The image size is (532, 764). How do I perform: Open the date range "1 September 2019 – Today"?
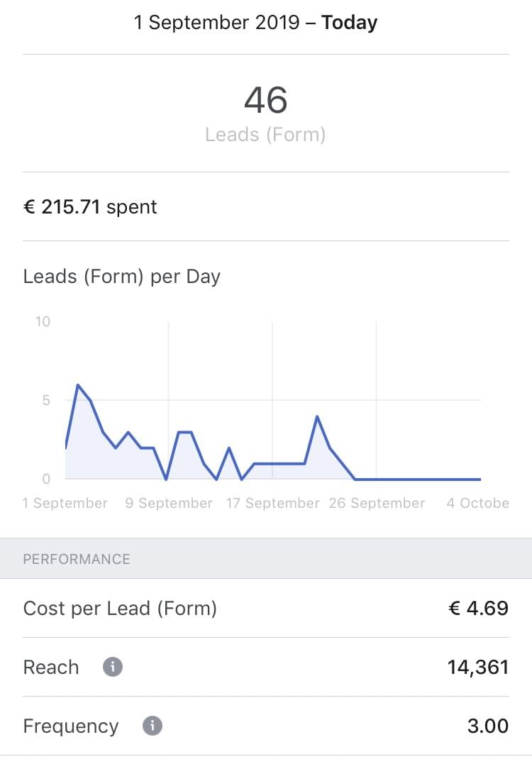(255, 23)
